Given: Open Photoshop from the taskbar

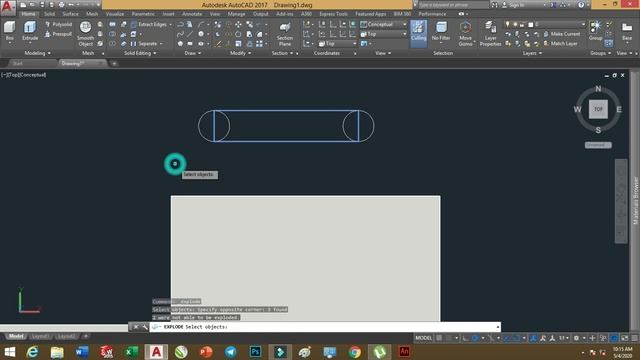Looking at the screenshot, I should pos(256,352).
